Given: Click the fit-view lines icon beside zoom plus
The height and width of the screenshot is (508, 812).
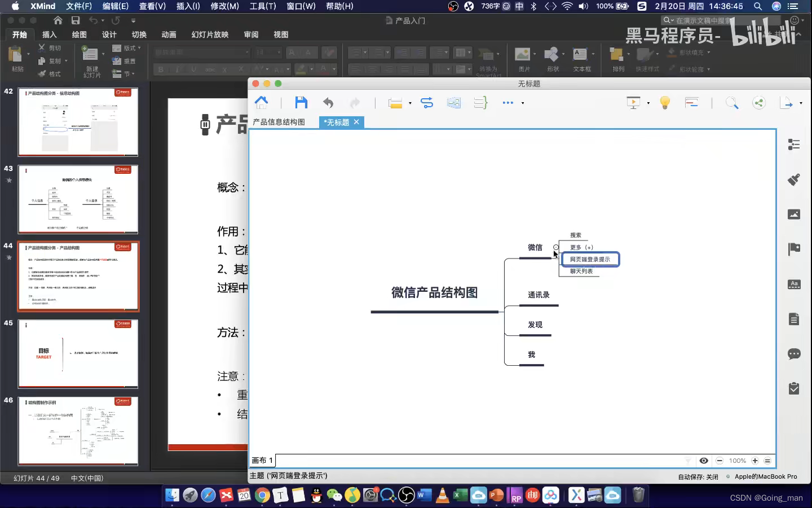Looking at the screenshot, I should (x=767, y=461).
